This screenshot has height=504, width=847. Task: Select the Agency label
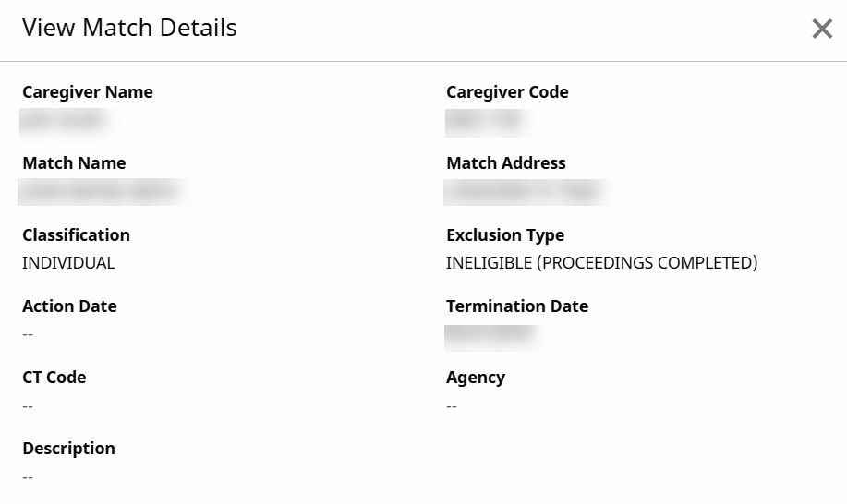(476, 378)
